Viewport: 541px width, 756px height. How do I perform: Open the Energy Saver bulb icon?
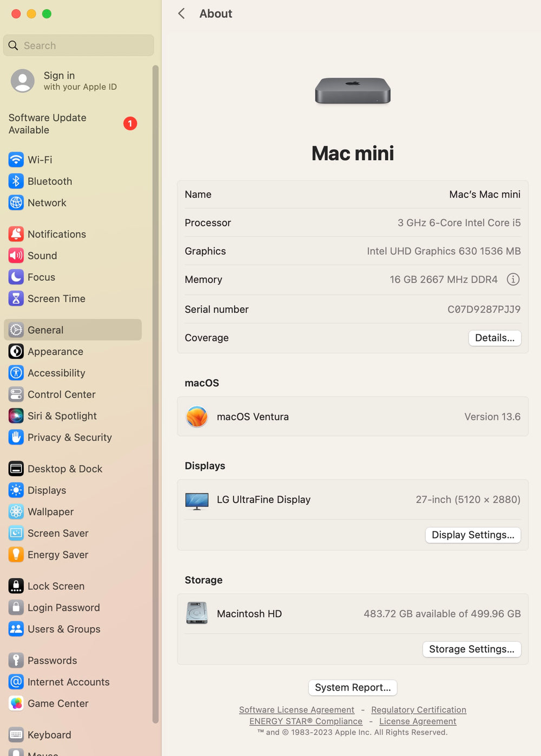pyautogui.click(x=16, y=555)
